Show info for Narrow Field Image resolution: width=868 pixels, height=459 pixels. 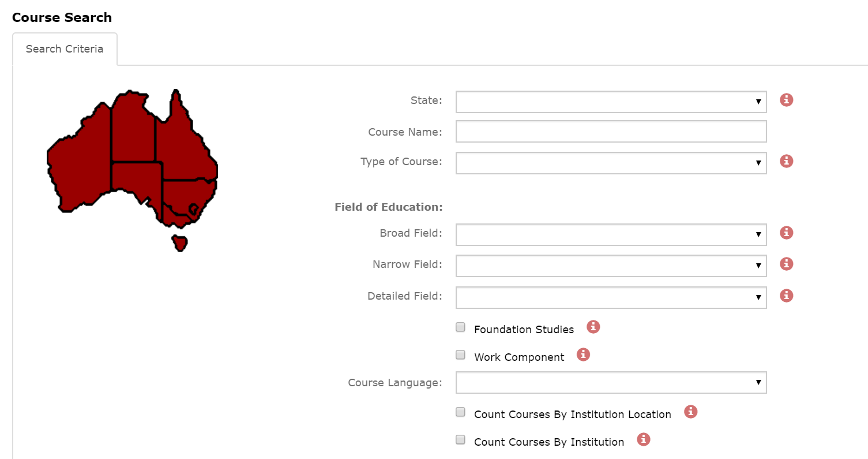(786, 264)
